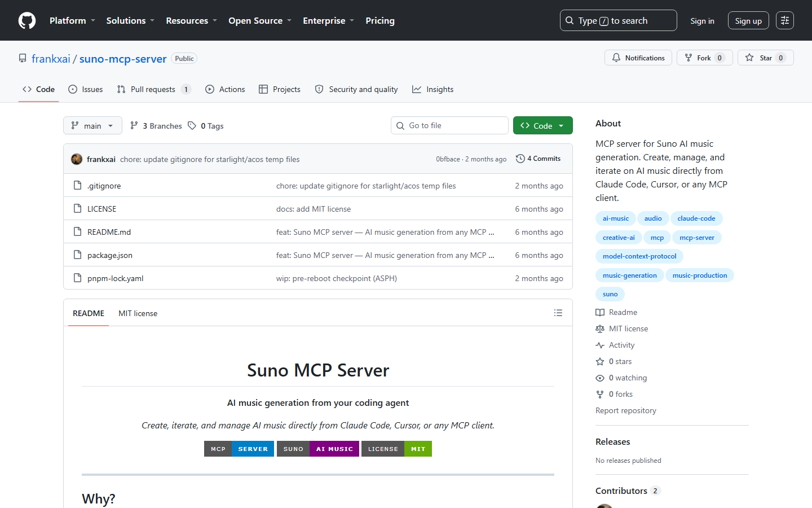Click the MCP SERVER badge

click(239, 449)
